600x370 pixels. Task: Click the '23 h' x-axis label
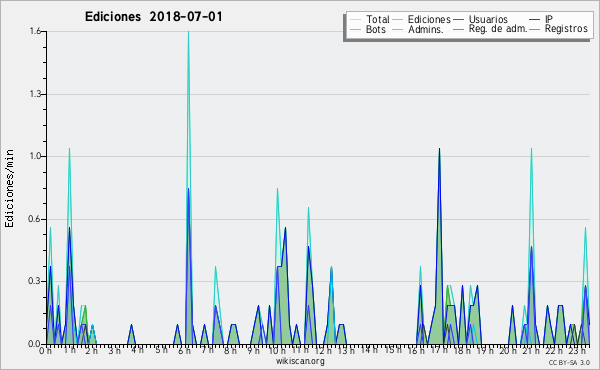pos(577,351)
